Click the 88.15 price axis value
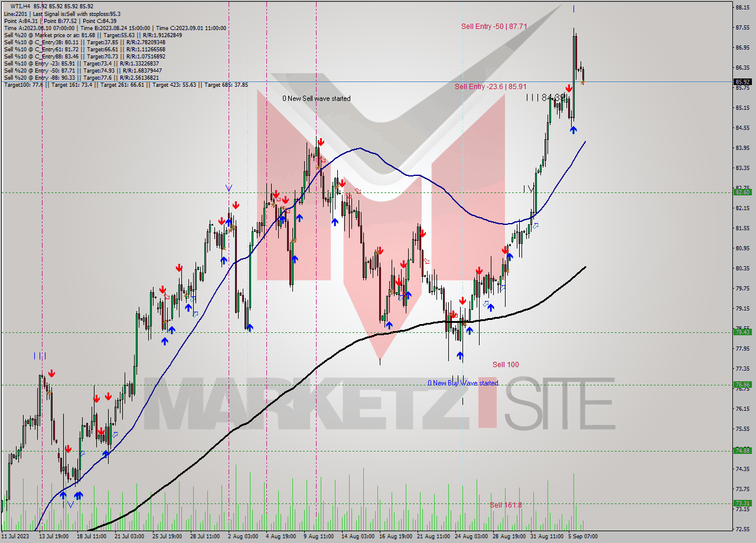The height and width of the screenshot is (543, 756). pyautogui.click(x=742, y=7)
